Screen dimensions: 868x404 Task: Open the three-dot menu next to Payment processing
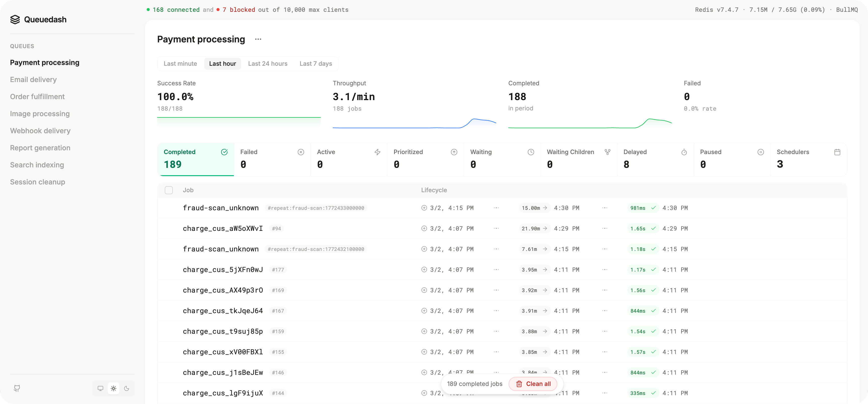click(x=258, y=39)
